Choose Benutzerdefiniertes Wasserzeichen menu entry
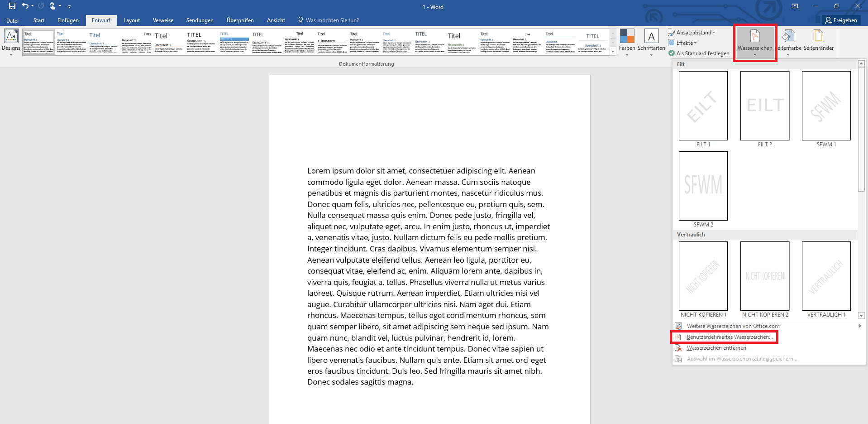The image size is (868, 424). 730,337
